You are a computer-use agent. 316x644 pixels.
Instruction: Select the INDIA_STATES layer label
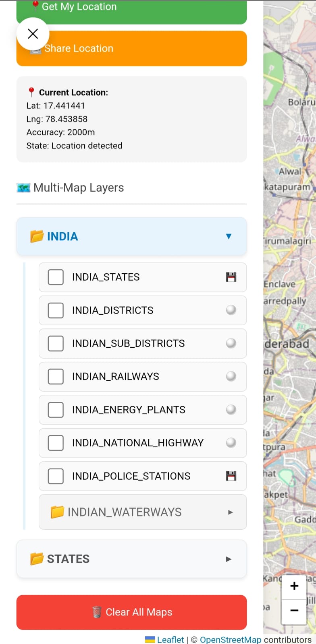tap(106, 277)
